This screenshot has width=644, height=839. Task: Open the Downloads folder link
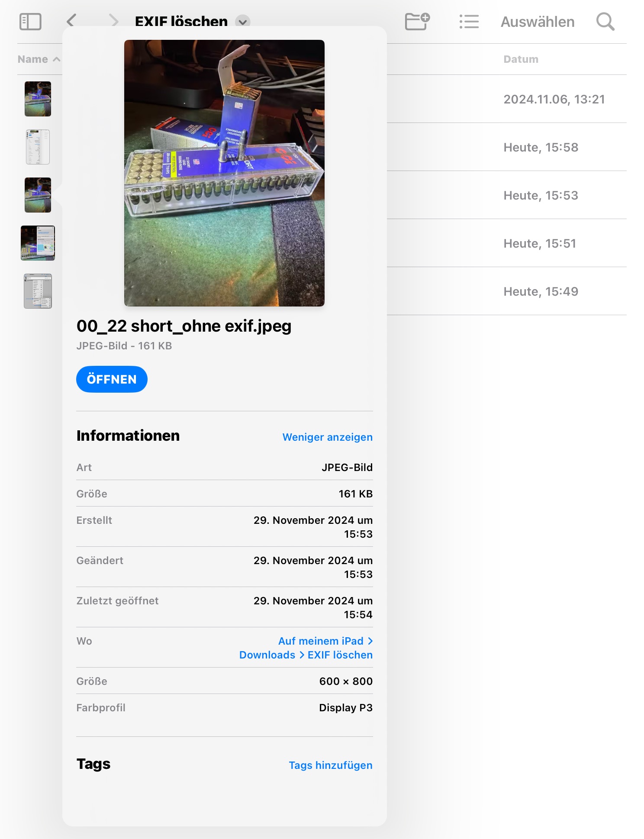(267, 655)
